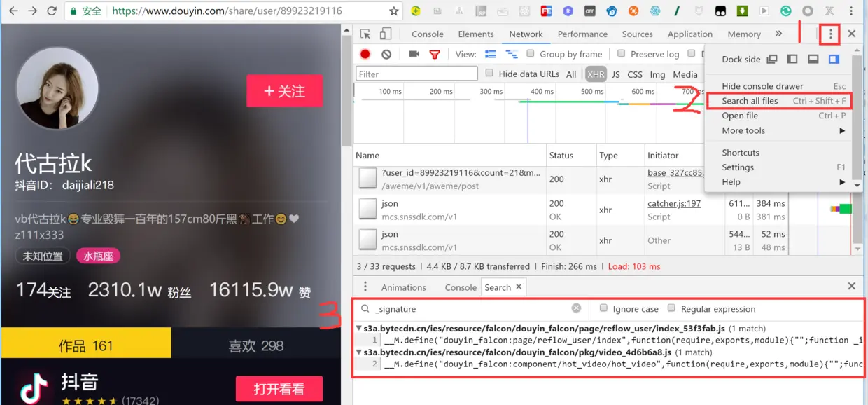Open drawer three-dot menu beside Animations
868x405 pixels.
365,287
